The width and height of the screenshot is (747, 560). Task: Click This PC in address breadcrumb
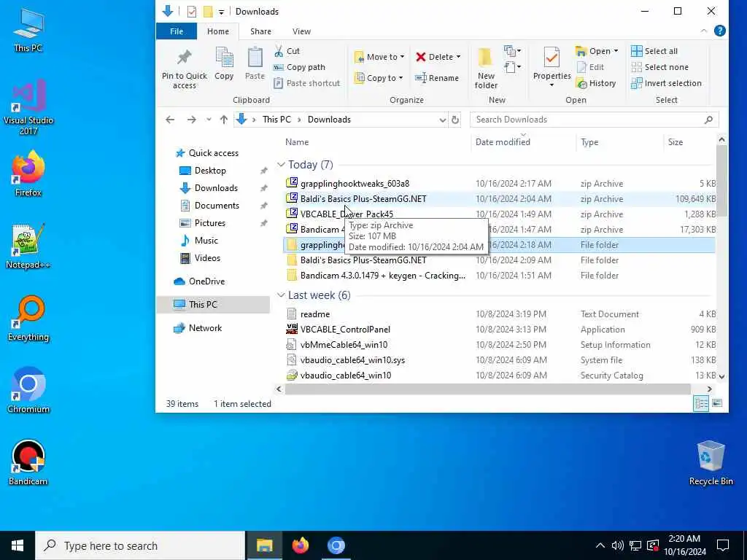coord(276,120)
